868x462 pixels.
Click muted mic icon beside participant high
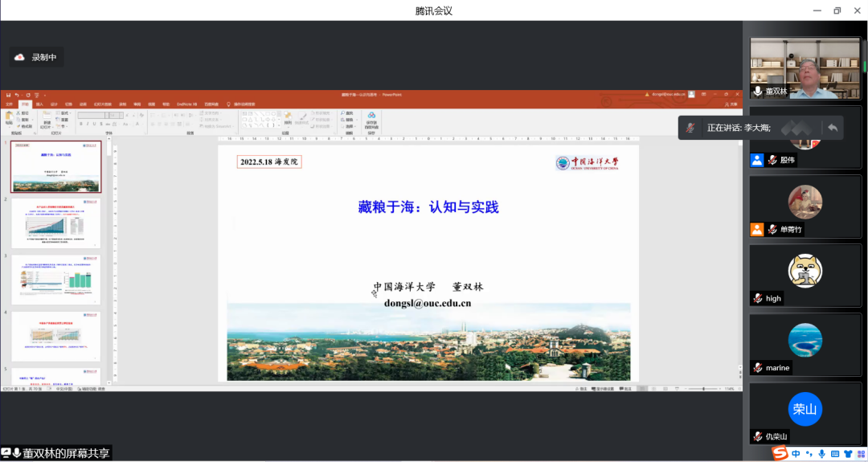point(757,298)
